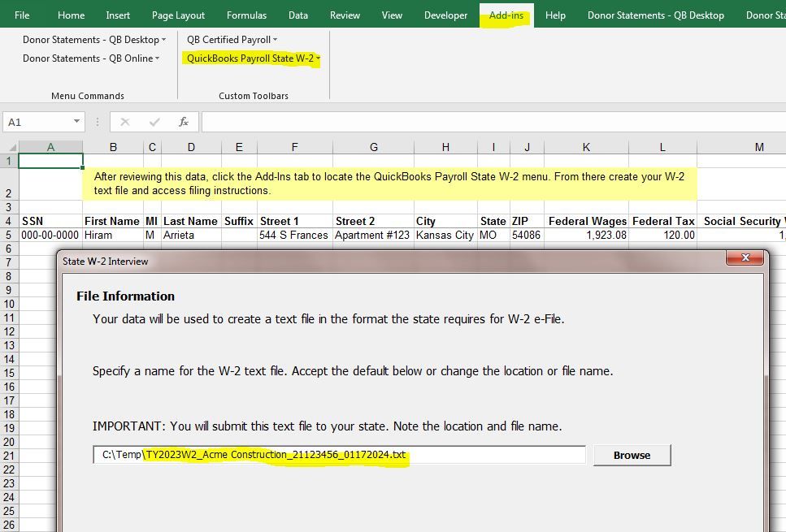Click the Street 1 header cell
This screenshot has width=786, height=532.
(x=295, y=221)
